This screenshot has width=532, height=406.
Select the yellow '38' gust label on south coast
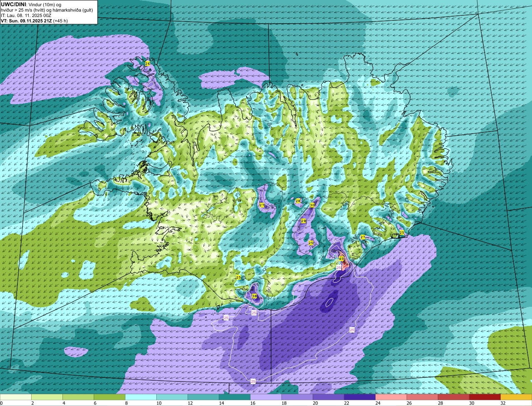pyautogui.click(x=254, y=296)
